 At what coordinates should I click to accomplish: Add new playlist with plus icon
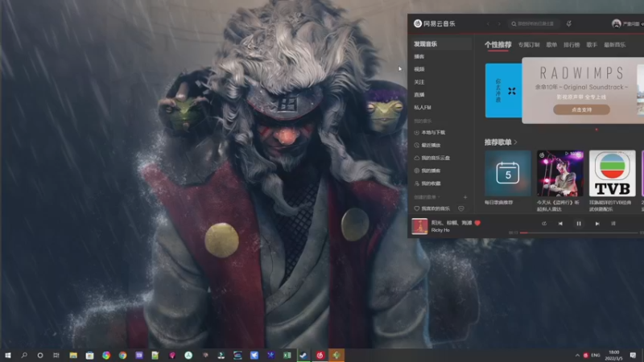click(465, 197)
